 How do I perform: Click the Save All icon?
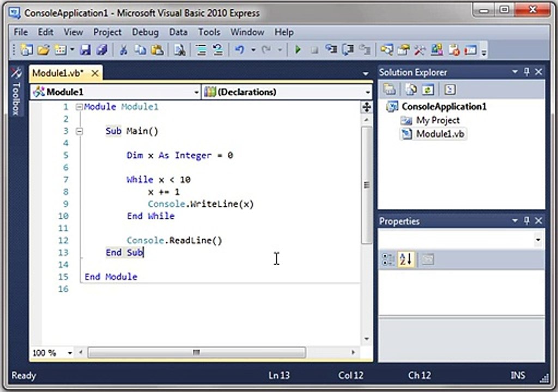102,50
